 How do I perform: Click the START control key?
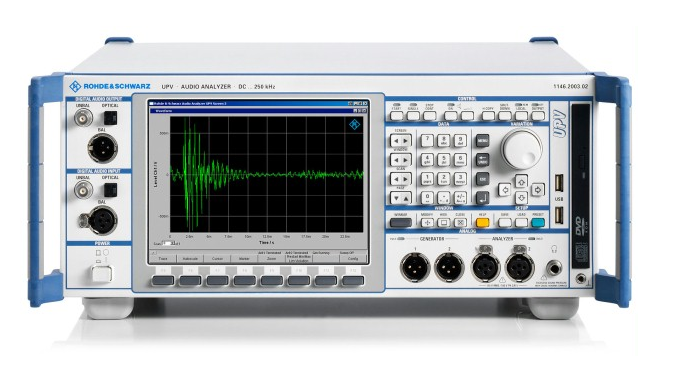pos(397,115)
